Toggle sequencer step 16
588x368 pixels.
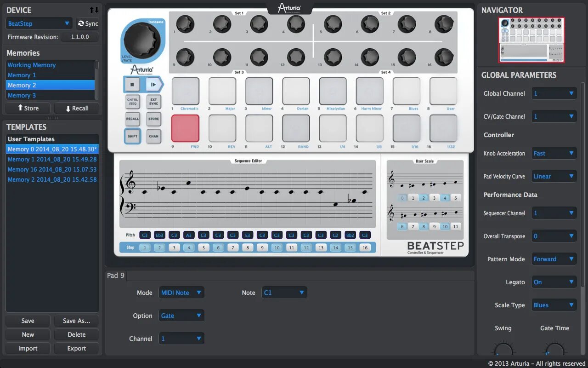pyautogui.click(x=365, y=247)
